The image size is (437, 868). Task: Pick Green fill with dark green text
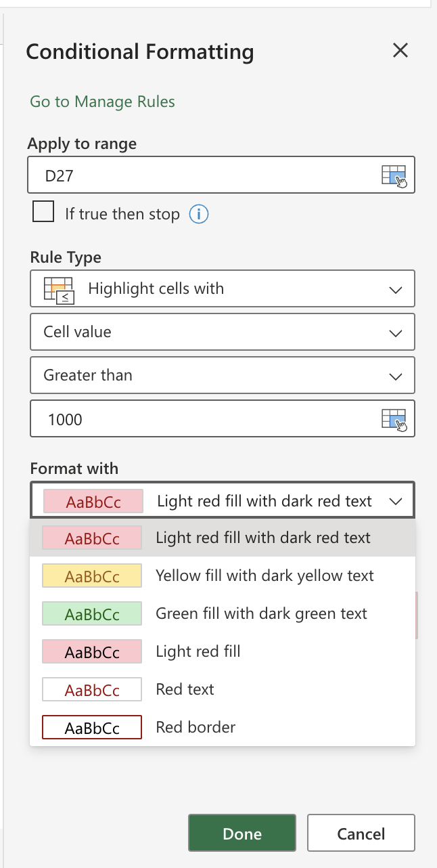261,614
